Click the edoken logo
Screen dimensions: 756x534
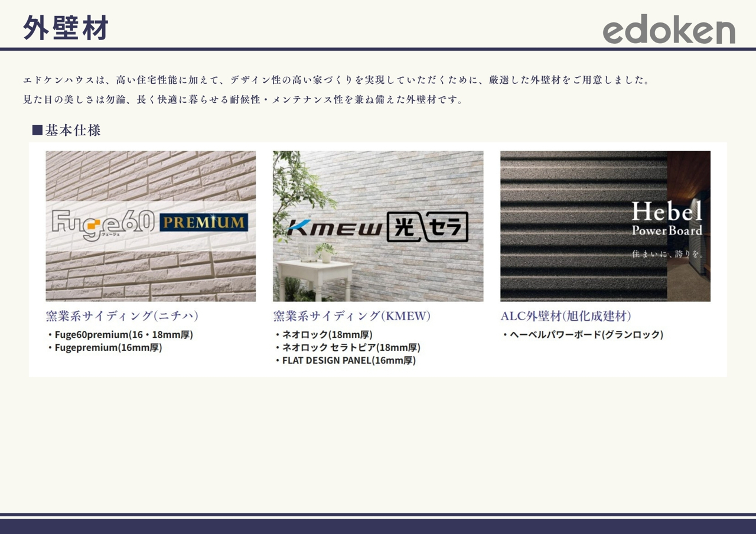point(669,30)
